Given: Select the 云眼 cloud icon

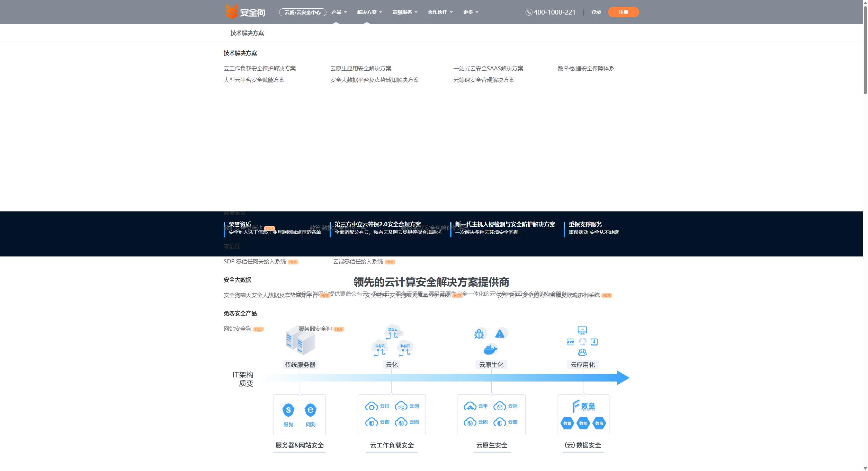Looking at the screenshot, I should [372, 406].
